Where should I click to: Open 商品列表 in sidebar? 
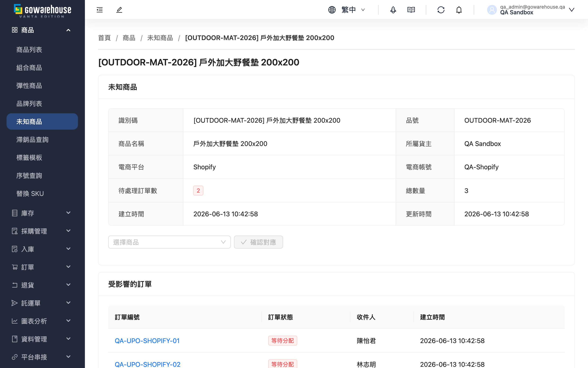point(29,50)
